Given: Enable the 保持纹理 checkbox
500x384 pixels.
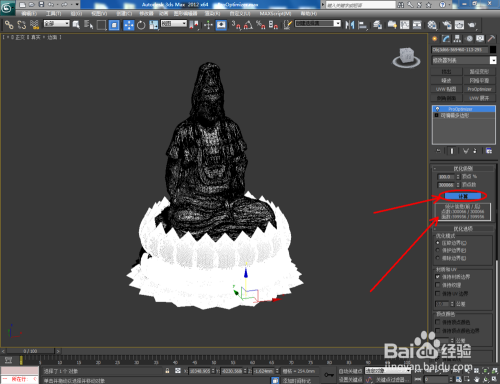Looking at the screenshot, I should 438,285.
